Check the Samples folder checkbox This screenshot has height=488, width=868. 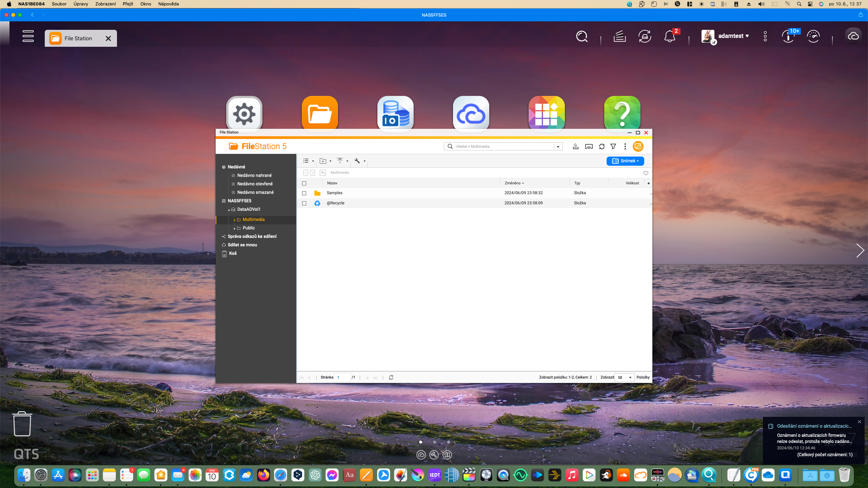pyautogui.click(x=304, y=193)
